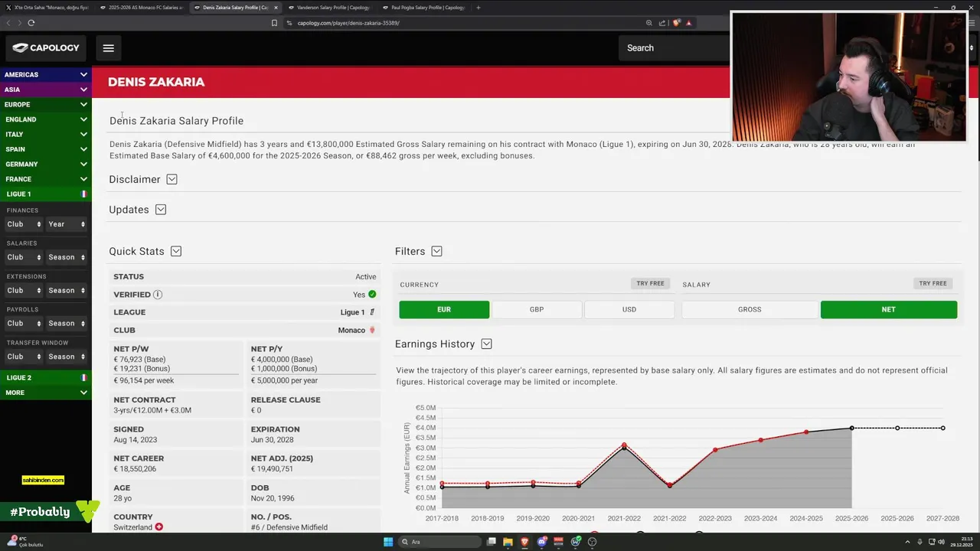
Task: Open Windows Start menu
Action: (x=388, y=542)
